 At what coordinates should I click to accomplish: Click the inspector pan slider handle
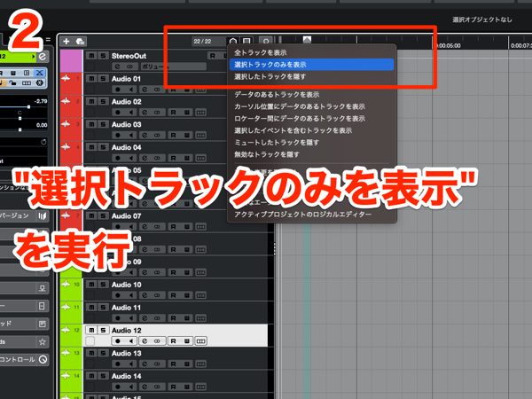tap(20, 118)
